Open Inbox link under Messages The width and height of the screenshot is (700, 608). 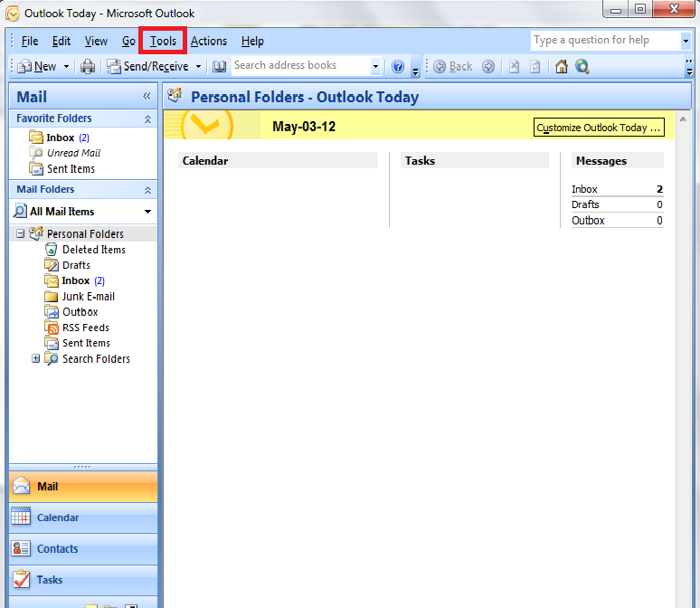584,189
